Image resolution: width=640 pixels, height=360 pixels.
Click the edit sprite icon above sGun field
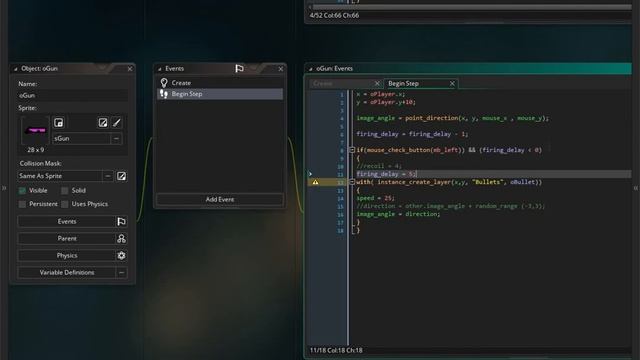point(103,122)
